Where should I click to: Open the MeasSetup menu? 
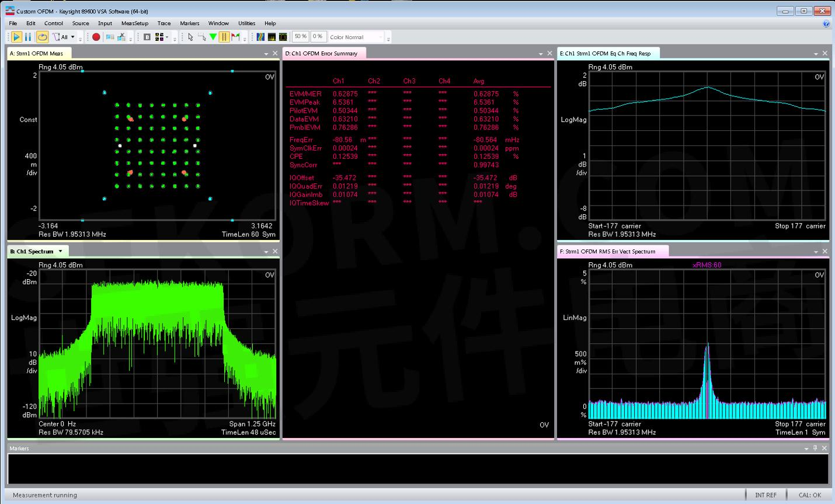134,23
